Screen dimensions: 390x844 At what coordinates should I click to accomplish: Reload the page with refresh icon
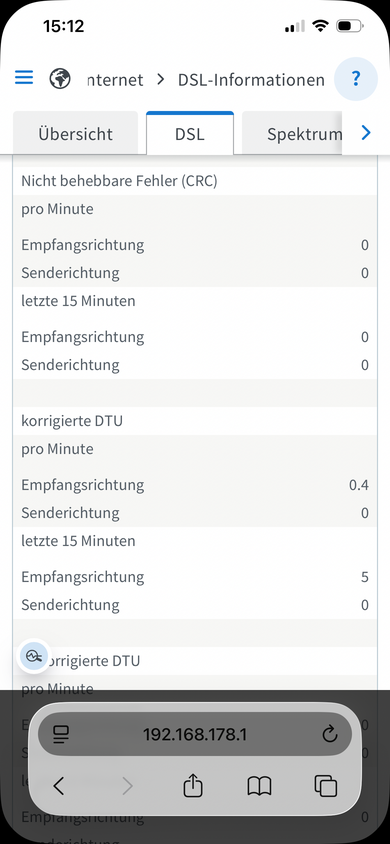(x=329, y=734)
